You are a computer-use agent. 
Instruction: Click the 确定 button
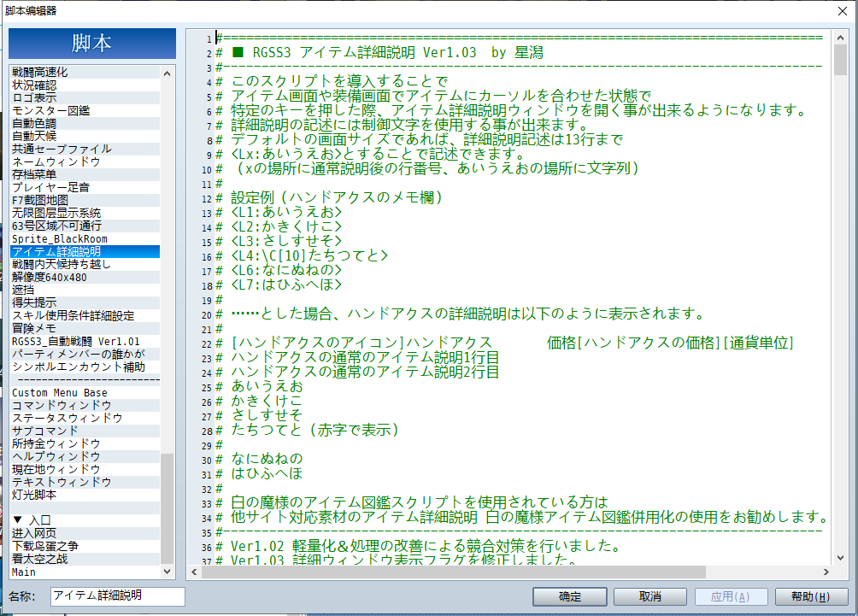570,596
